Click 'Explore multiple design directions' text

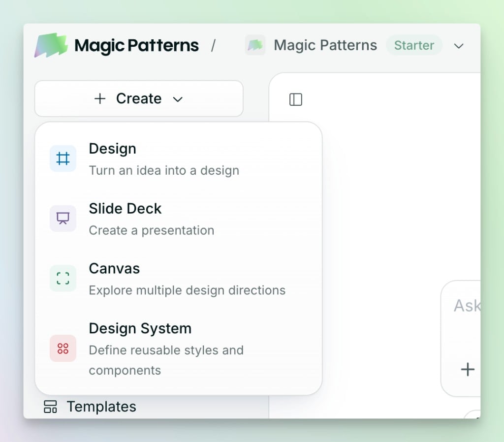(187, 290)
